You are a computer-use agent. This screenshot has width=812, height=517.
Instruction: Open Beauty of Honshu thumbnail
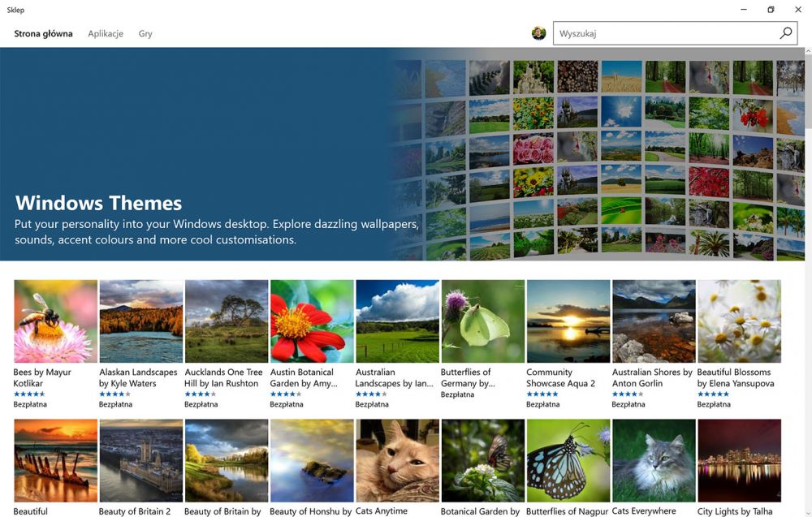pos(312,460)
